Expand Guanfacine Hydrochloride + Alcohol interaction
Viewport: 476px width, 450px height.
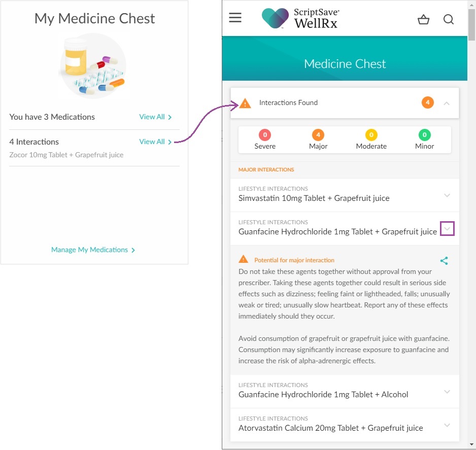point(447,392)
